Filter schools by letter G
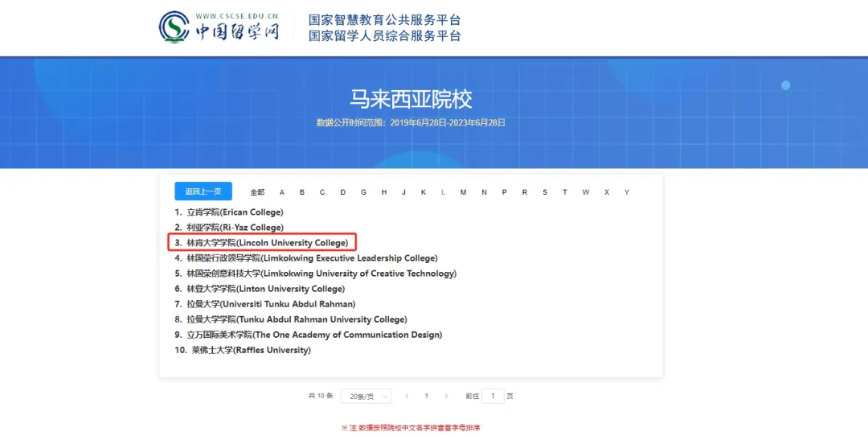This screenshot has width=868, height=436. (364, 192)
